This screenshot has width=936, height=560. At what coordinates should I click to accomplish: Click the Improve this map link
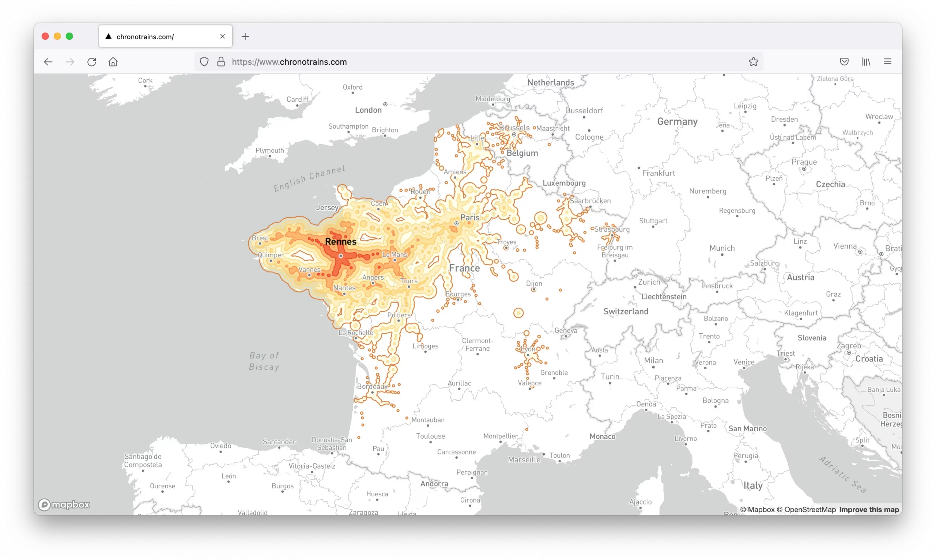[x=869, y=510]
